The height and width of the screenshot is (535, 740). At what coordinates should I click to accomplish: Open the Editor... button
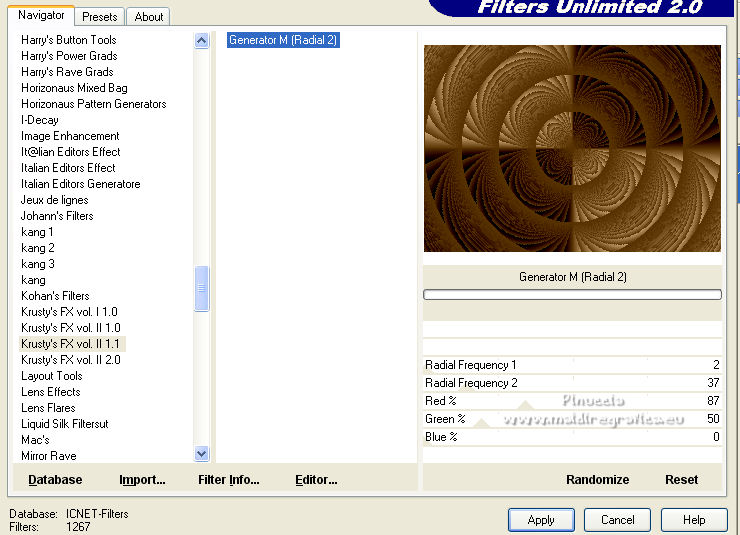coord(316,480)
